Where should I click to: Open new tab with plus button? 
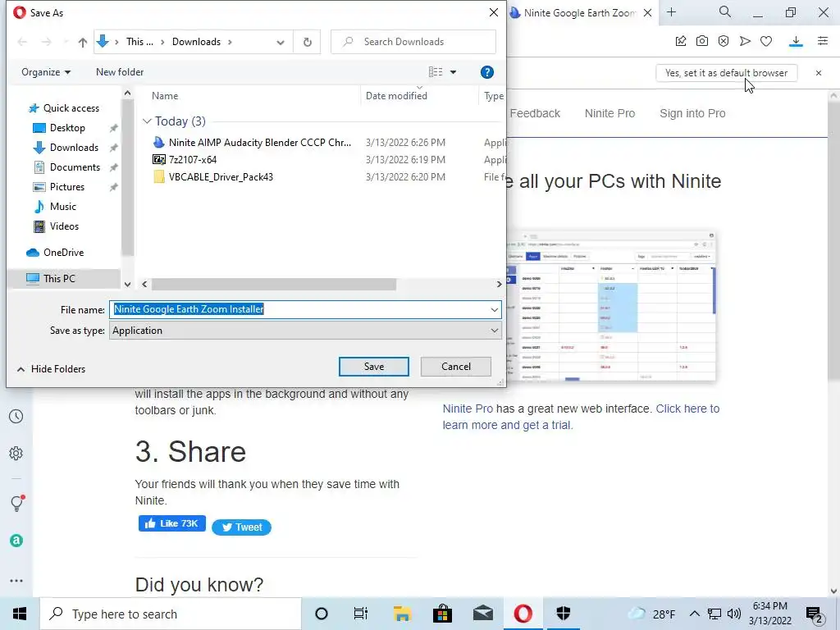[671, 12]
